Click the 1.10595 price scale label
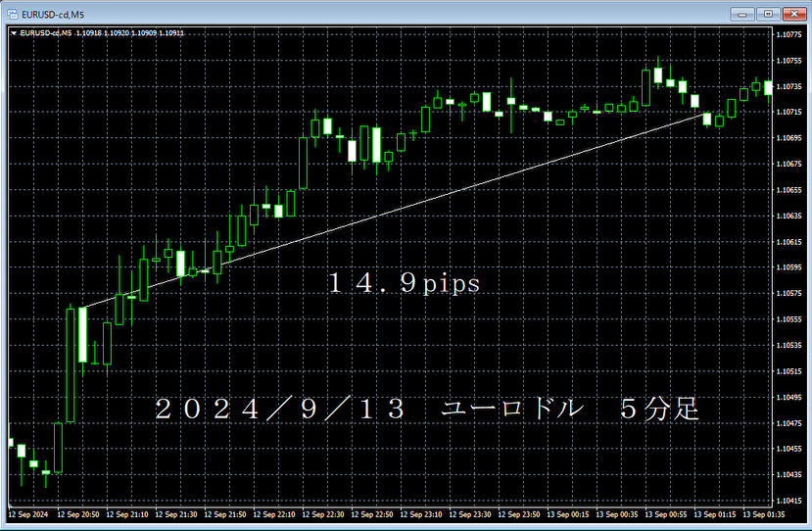The width and height of the screenshot is (812, 531). coord(789,267)
